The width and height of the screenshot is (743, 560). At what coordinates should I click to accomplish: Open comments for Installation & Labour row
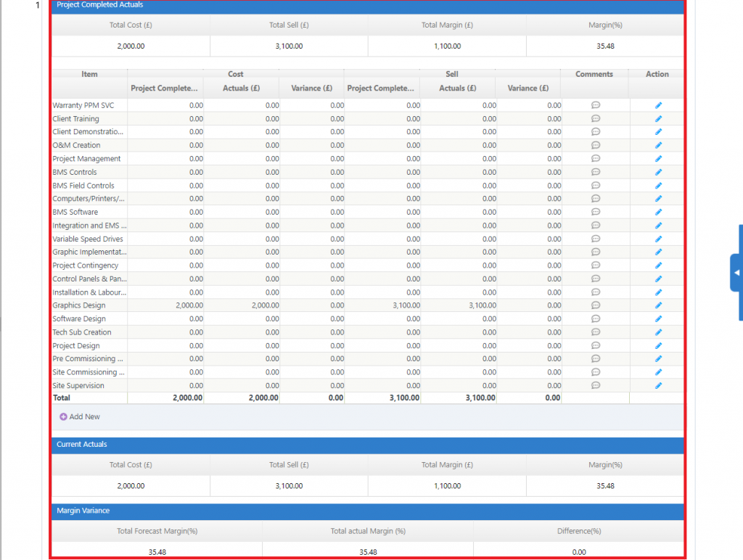596,292
